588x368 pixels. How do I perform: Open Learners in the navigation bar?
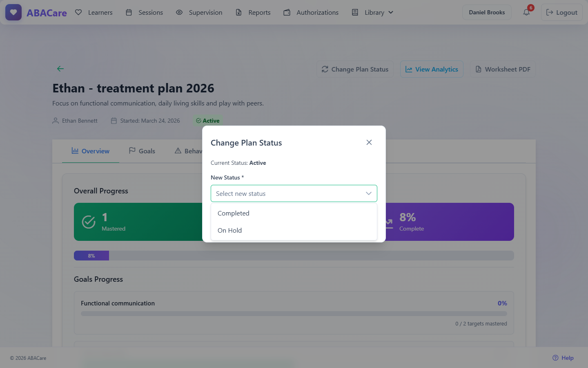(94, 12)
